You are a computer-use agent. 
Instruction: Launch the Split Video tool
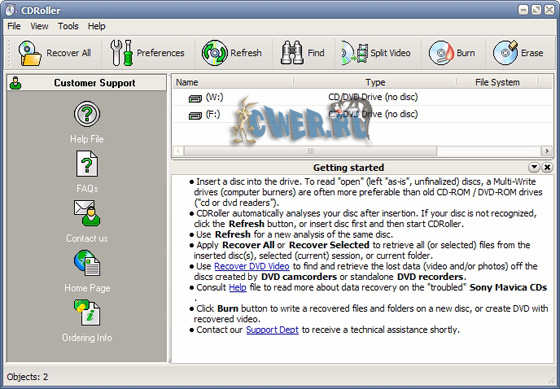coord(355,53)
